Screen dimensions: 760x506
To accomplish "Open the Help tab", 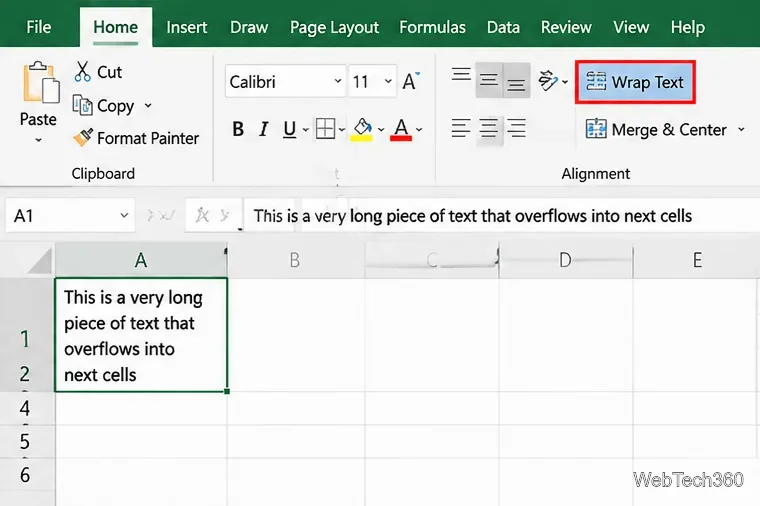I will tap(688, 27).
